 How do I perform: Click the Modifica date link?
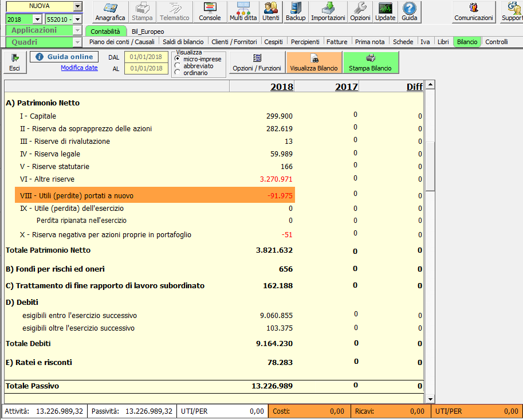[80, 68]
